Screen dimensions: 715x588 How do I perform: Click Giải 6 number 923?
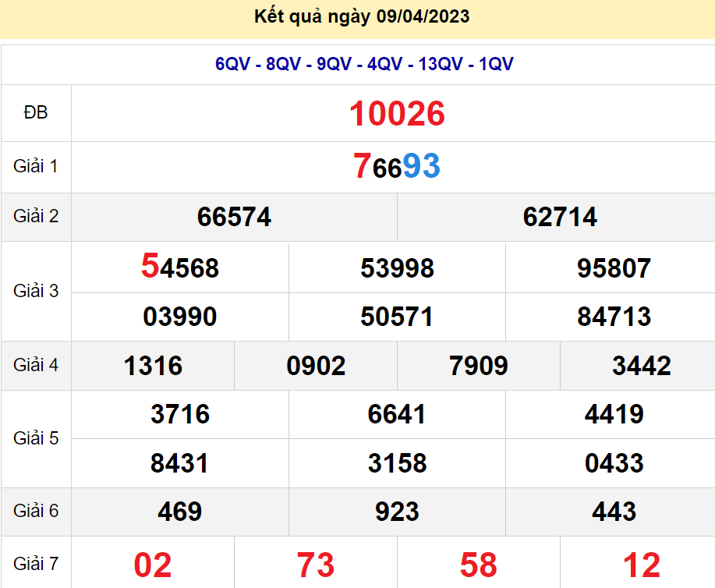397,512
